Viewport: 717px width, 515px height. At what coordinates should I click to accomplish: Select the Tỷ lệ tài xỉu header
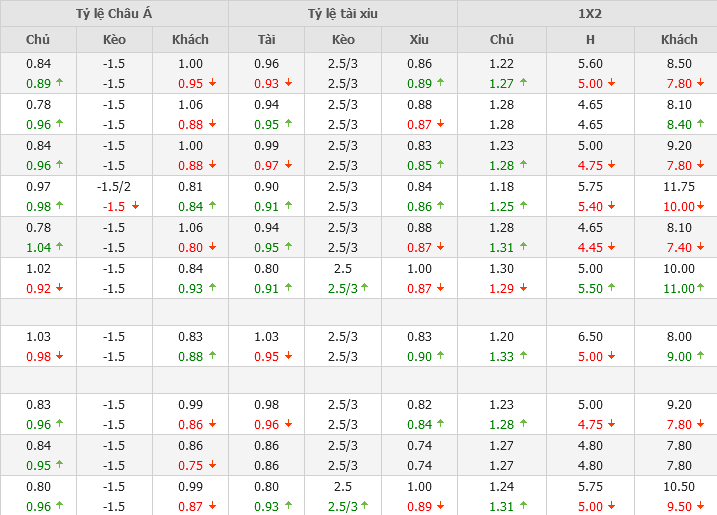343,14
